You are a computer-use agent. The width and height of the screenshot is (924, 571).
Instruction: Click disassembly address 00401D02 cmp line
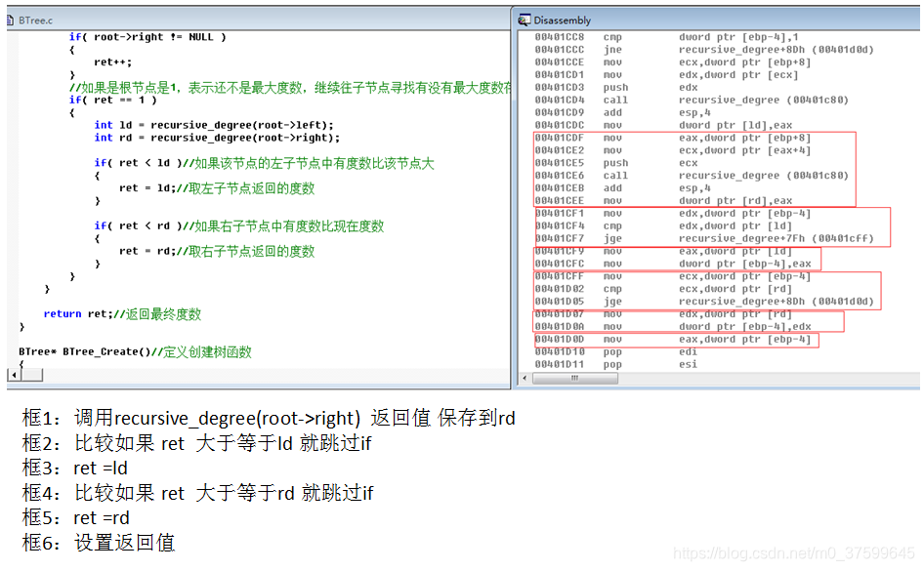(663, 289)
